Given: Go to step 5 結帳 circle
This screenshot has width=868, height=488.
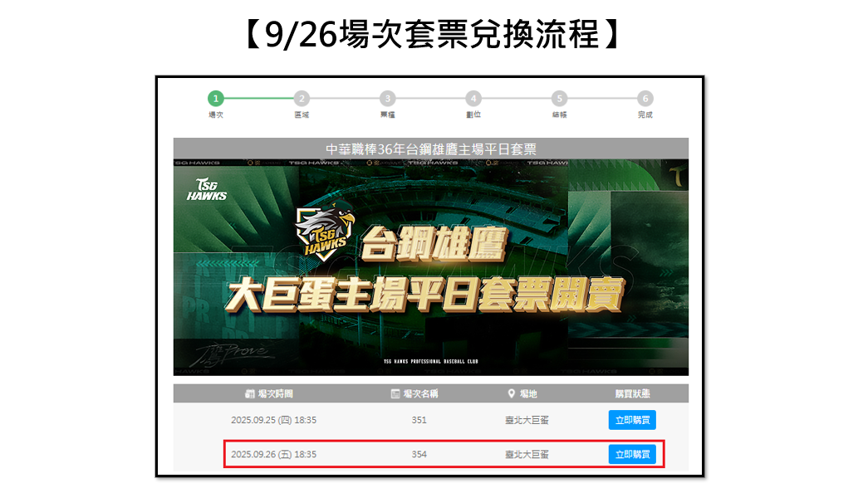Looking at the screenshot, I should [559, 99].
